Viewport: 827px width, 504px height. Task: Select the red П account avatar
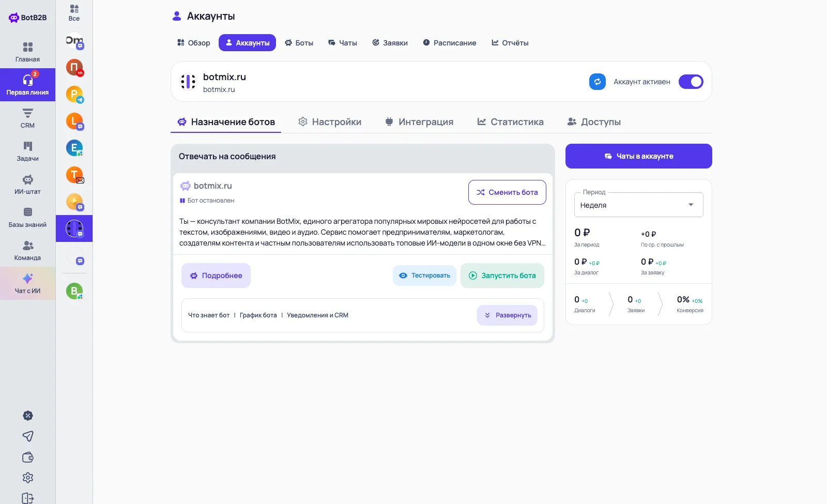74,67
